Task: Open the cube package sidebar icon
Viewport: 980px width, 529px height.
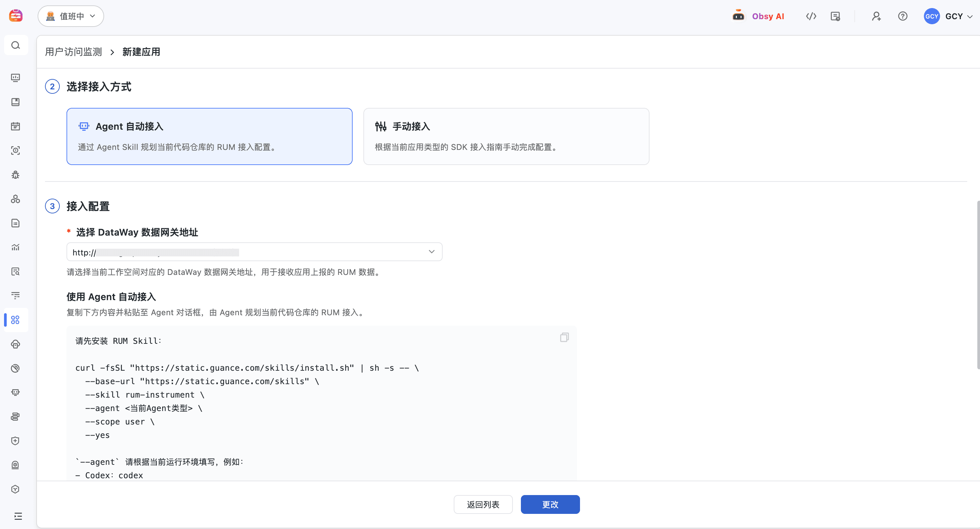Action: pyautogui.click(x=15, y=489)
